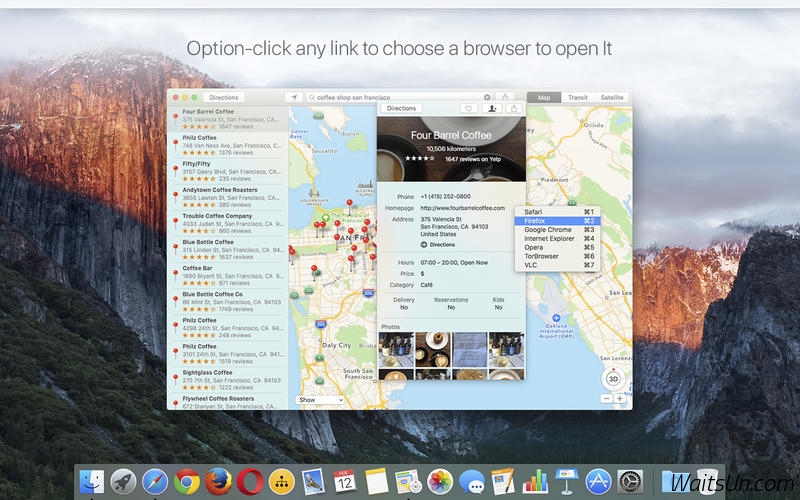This screenshot has height=500, width=800.
Task: Click the current location arrow button
Action: point(294,97)
